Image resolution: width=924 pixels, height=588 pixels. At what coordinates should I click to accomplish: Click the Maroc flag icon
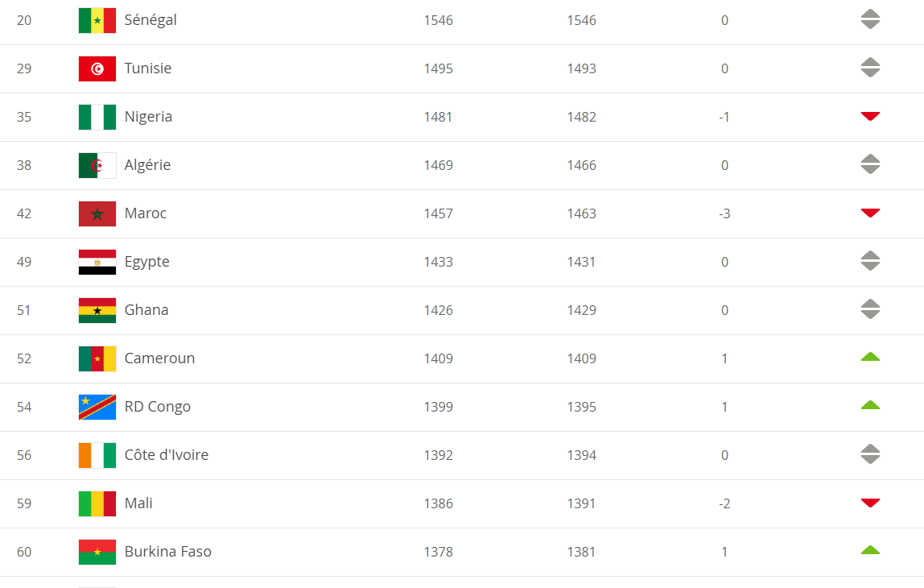[97, 214]
